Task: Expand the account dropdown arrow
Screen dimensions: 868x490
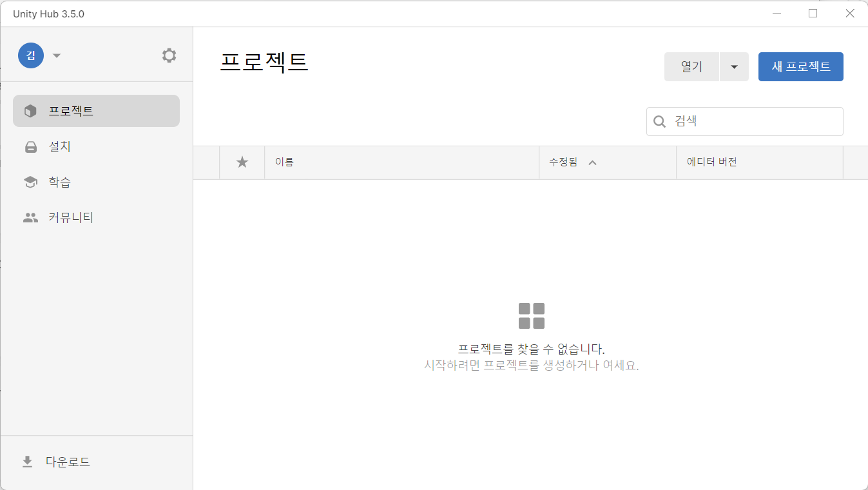Action: coord(57,55)
